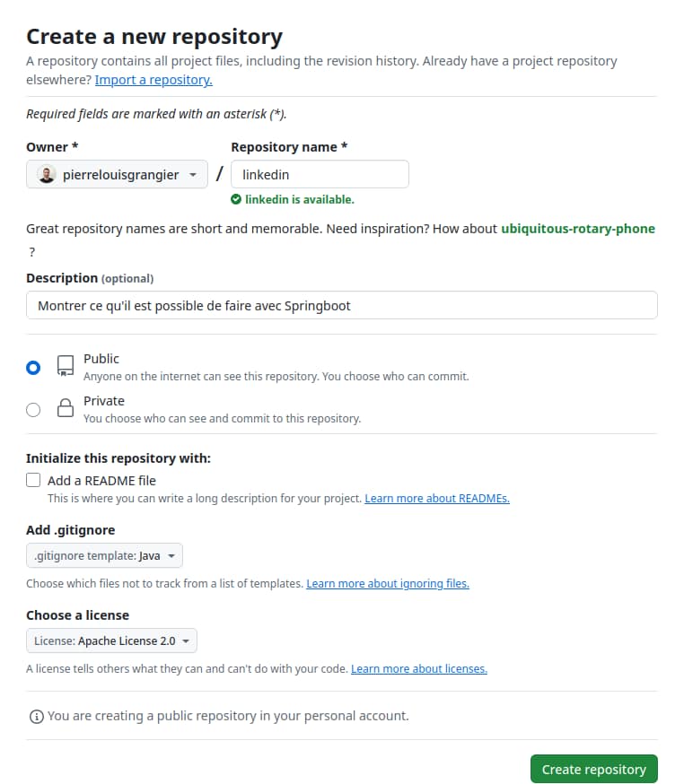Click the Create a new repository heading
Image resolution: width=684 pixels, height=784 pixels.
[x=154, y=37]
